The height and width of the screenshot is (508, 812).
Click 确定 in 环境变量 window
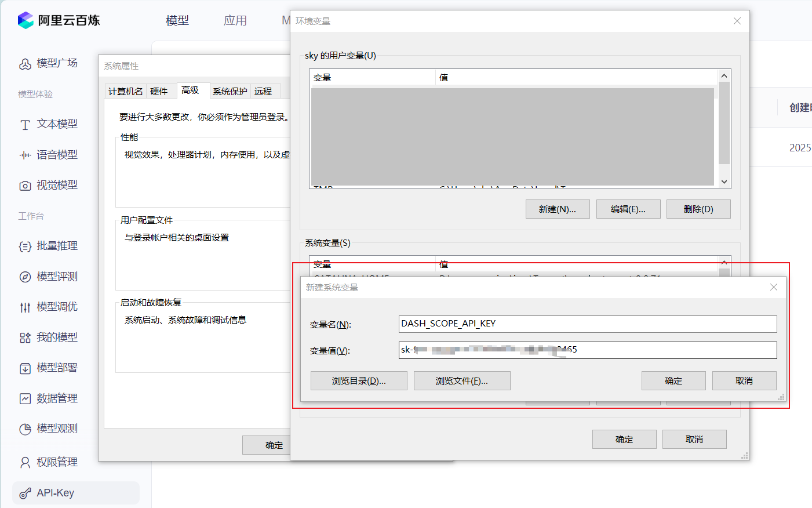click(x=624, y=439)
